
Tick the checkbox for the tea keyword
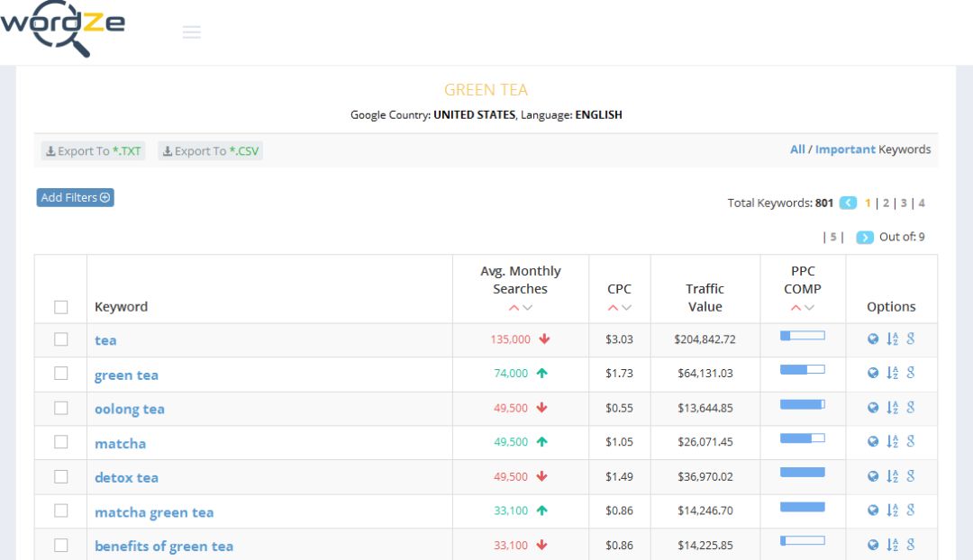61,339
